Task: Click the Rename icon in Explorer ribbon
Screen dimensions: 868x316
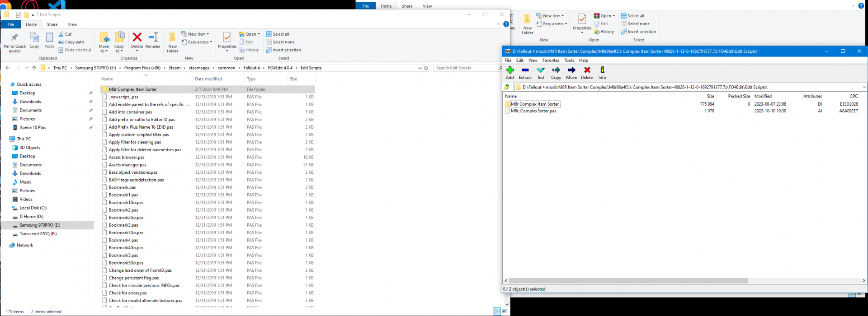Action: tap(153, 38)
